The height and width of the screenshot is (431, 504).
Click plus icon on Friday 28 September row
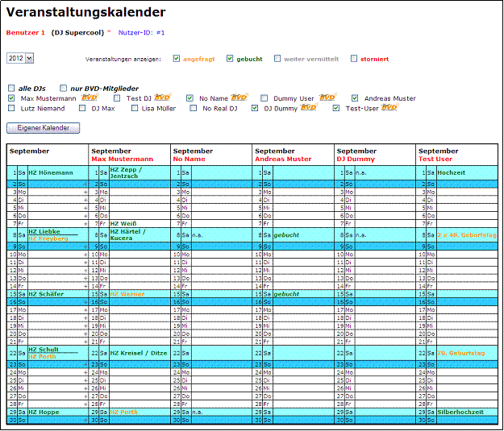85,404
